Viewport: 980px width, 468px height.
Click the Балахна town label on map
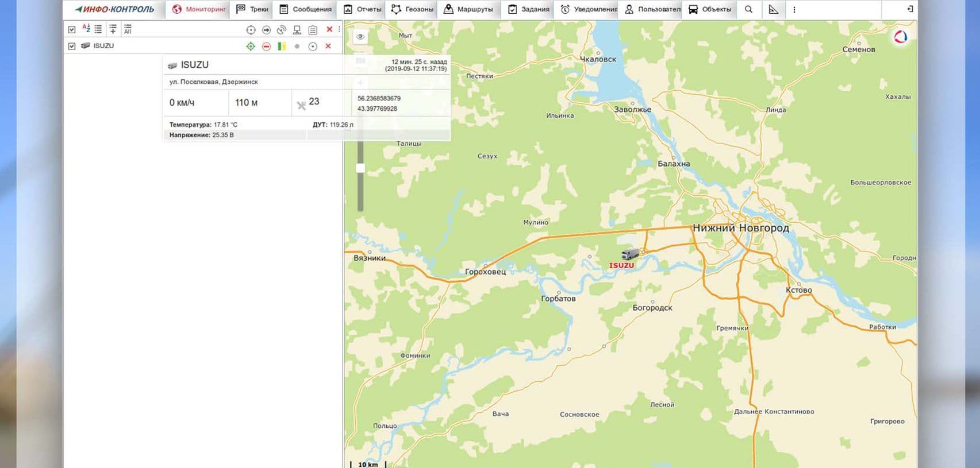pyautogui.click(x=674, y=164)
